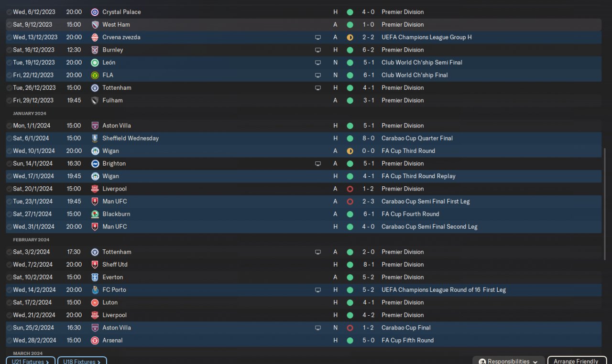Viewport: 612px width, 364px height.
Task: Click the Everton club badge
Action: point(95,277)
